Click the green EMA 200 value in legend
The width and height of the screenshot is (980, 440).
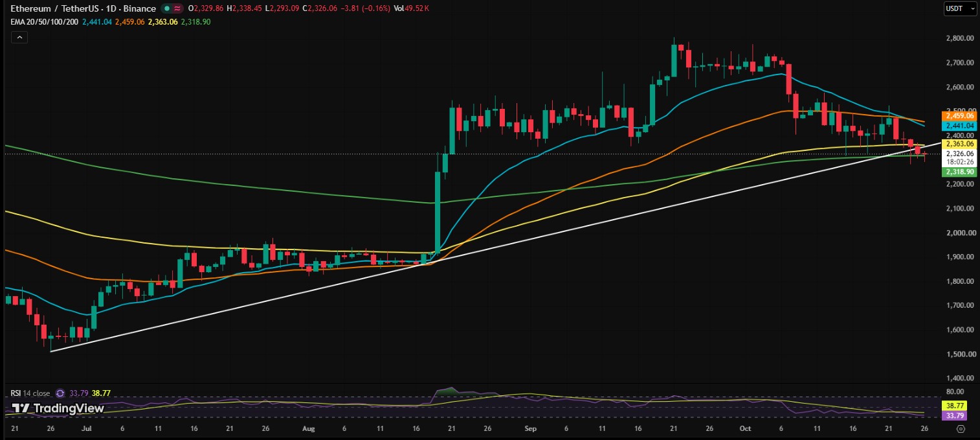(196, 21)
